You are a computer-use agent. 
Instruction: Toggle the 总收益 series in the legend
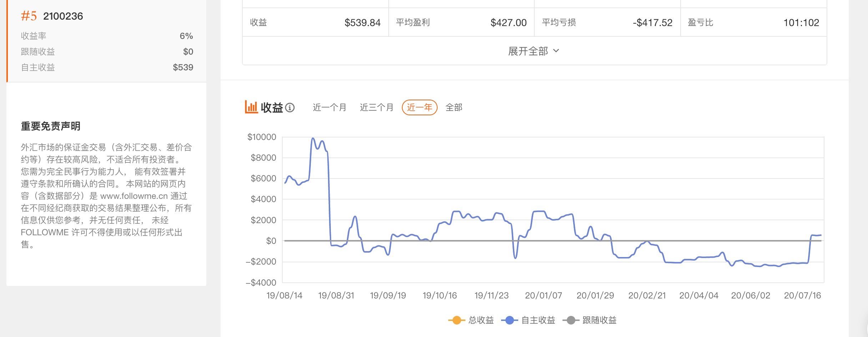471,320
